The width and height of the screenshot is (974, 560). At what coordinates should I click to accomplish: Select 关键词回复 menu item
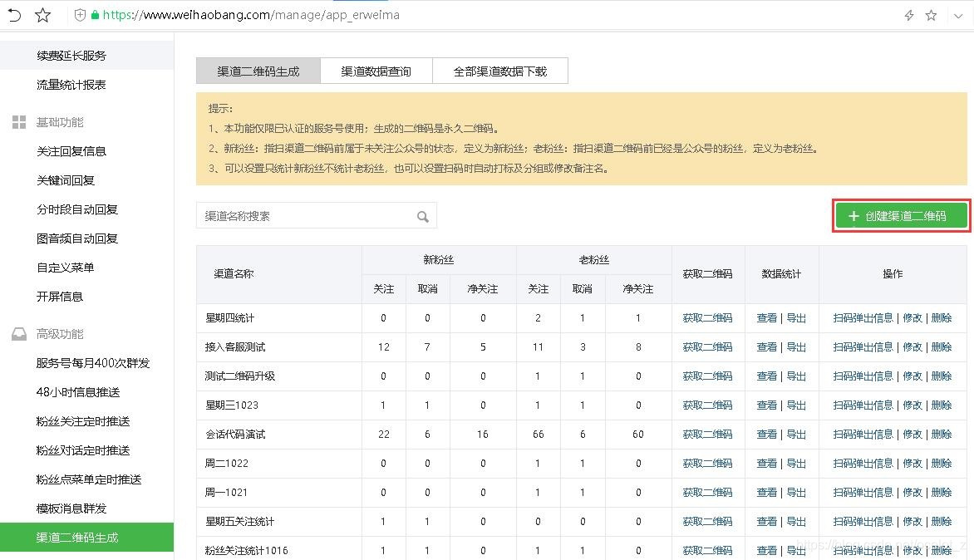click(66, 180)
